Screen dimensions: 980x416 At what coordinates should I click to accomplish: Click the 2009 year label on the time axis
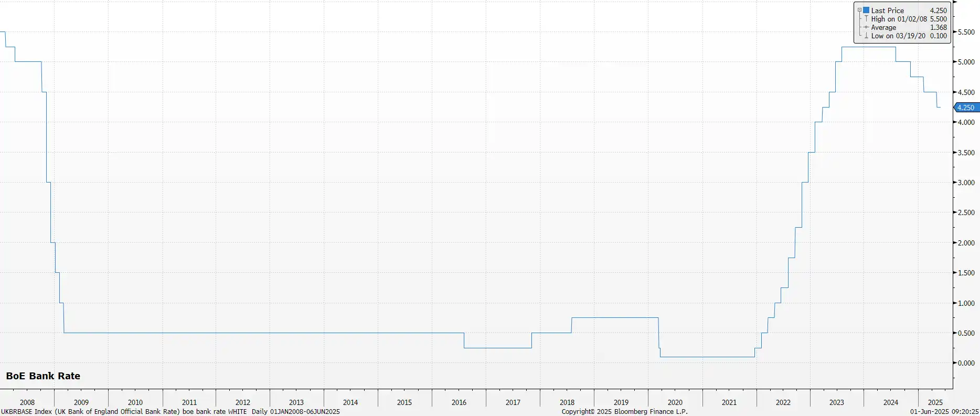(81, 402)
